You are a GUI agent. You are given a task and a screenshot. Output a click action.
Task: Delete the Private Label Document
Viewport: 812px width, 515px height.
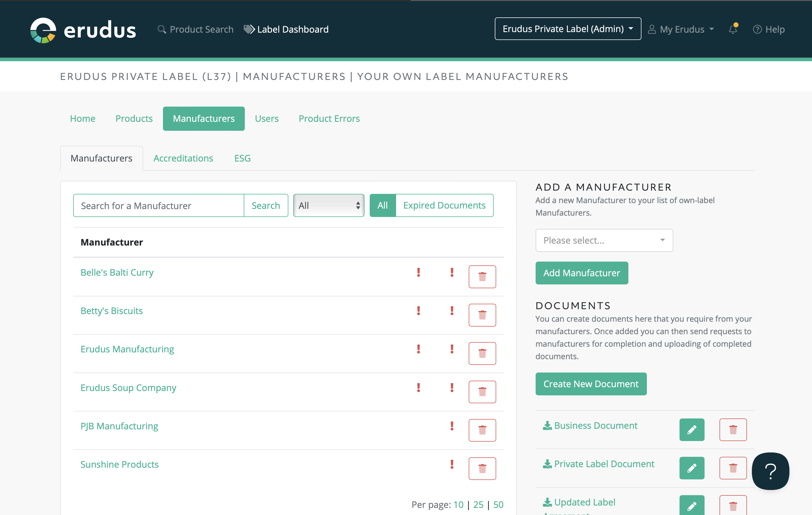coord(733,468)
